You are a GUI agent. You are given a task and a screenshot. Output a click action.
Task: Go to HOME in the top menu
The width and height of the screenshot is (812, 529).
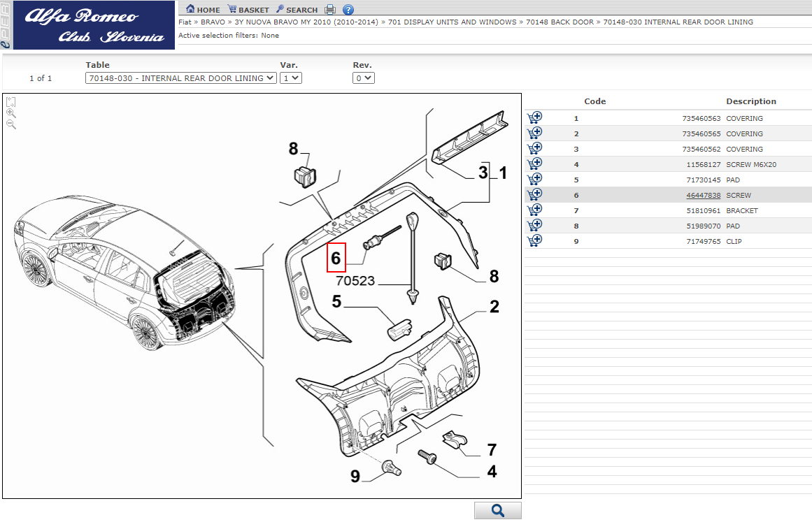tap(203, 10)
